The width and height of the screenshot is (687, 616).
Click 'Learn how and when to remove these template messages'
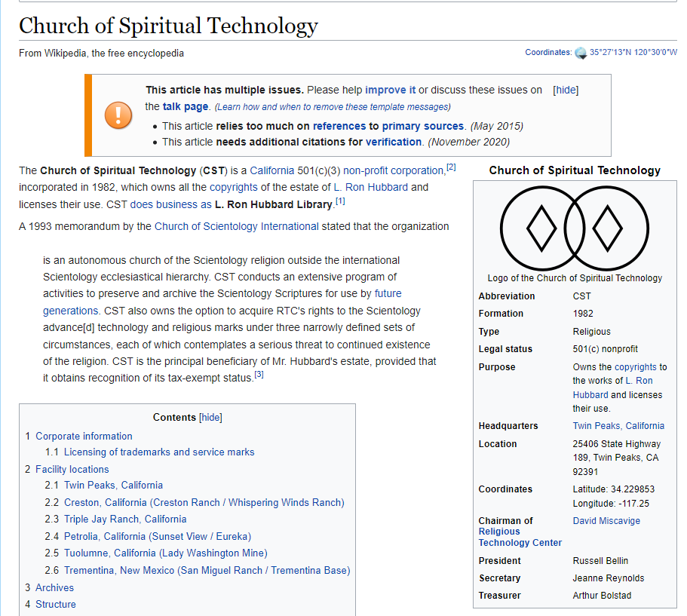coord(333,107)
